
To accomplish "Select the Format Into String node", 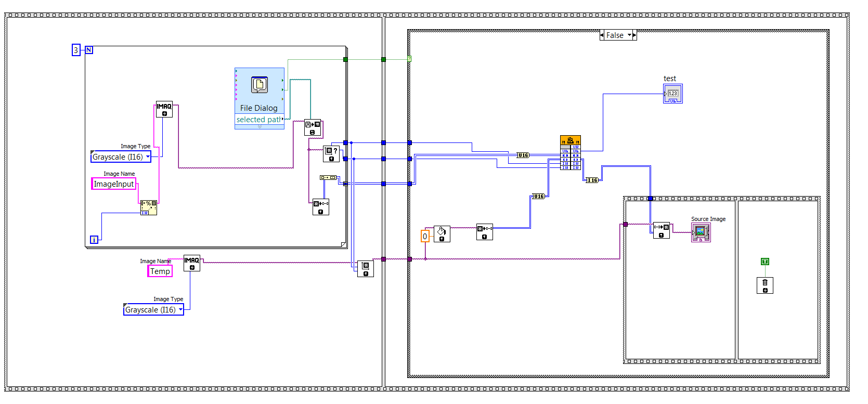I will point(149,207).
